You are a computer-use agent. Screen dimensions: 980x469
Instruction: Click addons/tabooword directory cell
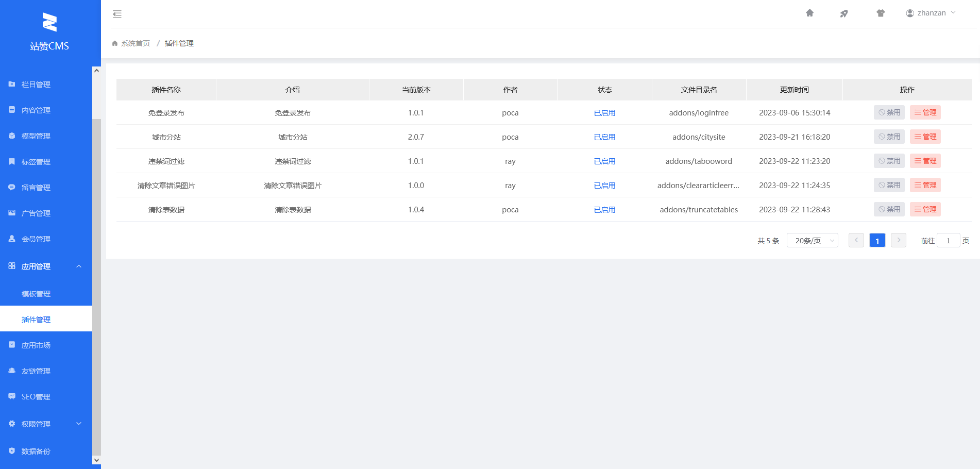pyautogui.click(x=699, y=161)
